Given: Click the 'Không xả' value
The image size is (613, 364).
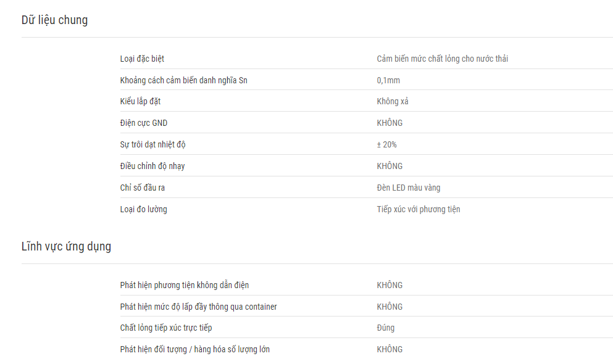Looking at the screenshot, I should (x=393, y=102).
